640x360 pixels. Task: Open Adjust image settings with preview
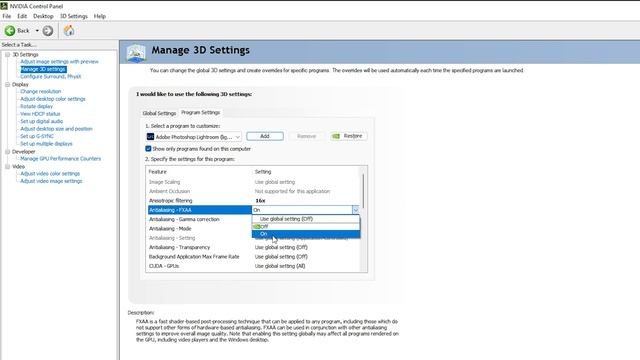tap(59, 62)
